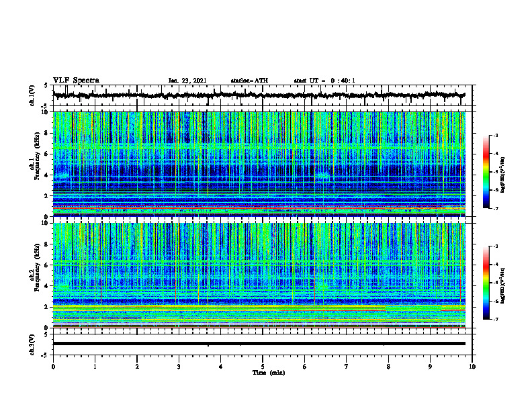The width and height of the screenshot is (532, 411).
Task: Click the date text 'Jan. 23, 2021'
Action: (187, 81)
